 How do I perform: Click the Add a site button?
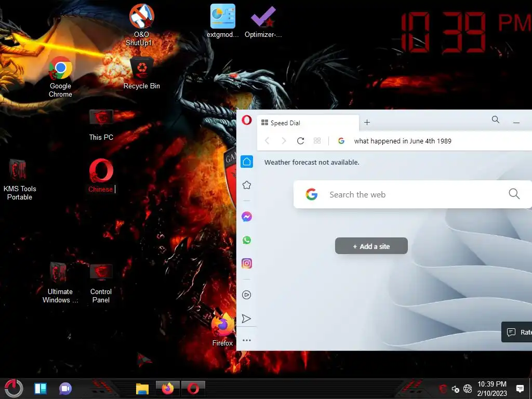pyautogui.click(x=371, y=246)
